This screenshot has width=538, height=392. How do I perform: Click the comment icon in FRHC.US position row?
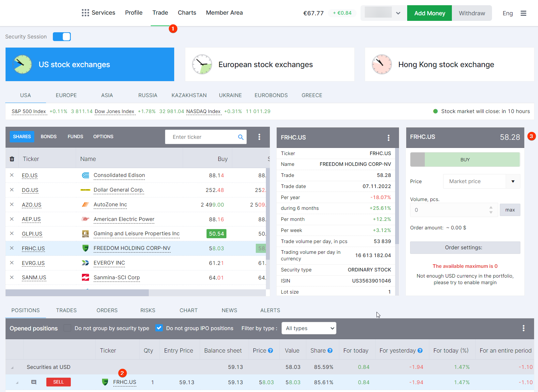pyautogui.click(x=34, y=382)
